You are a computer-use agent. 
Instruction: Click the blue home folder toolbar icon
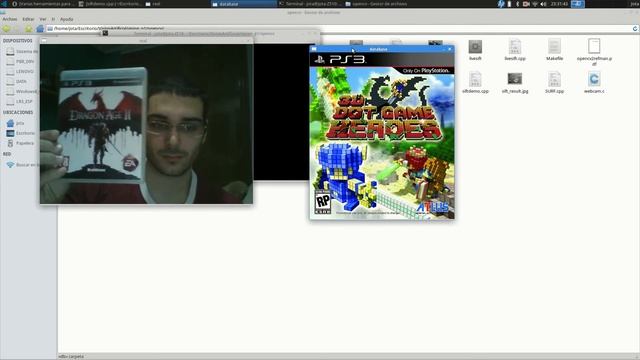point(40,29)
